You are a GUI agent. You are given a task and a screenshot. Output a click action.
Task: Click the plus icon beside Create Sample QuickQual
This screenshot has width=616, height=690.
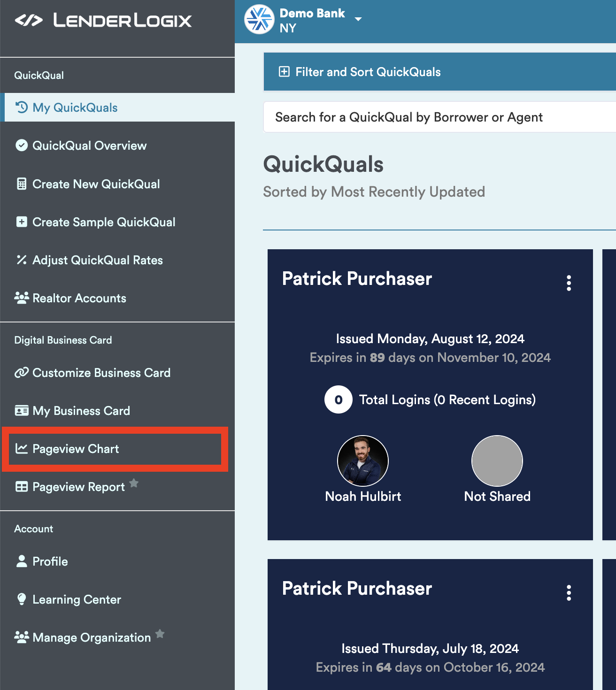click(22, 222)
